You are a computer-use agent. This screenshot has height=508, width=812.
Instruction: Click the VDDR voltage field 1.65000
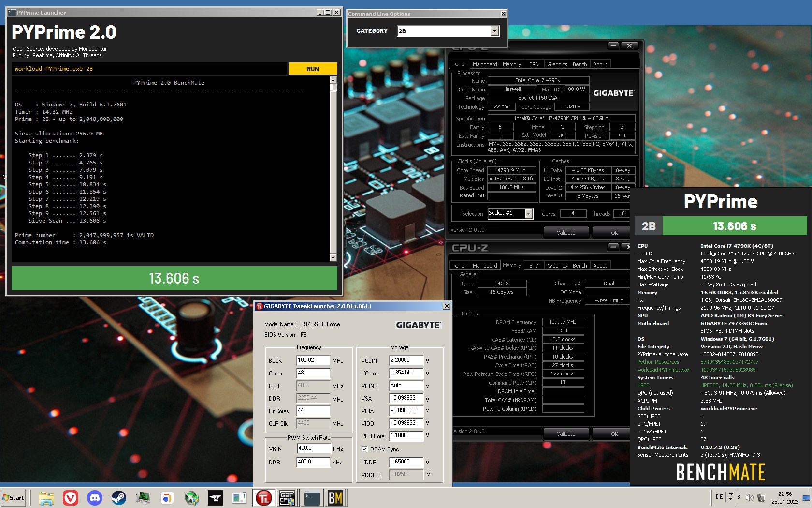[406, 462]
